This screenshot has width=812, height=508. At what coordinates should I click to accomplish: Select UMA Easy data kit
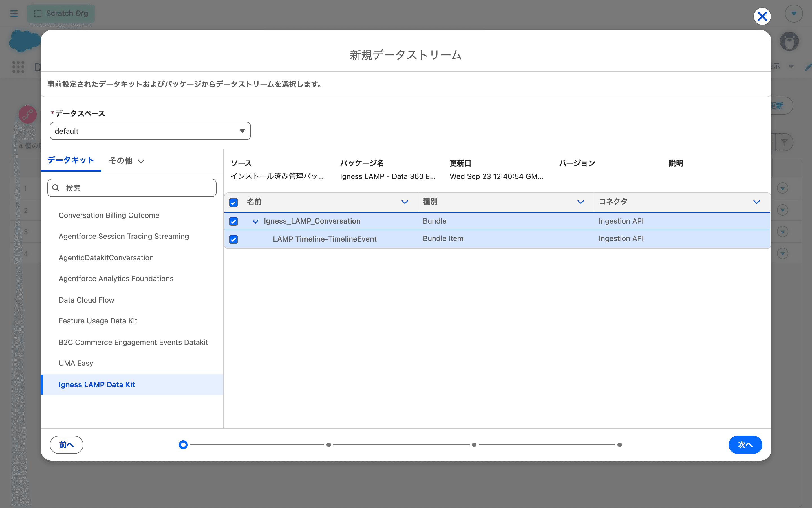pos(132,363)
